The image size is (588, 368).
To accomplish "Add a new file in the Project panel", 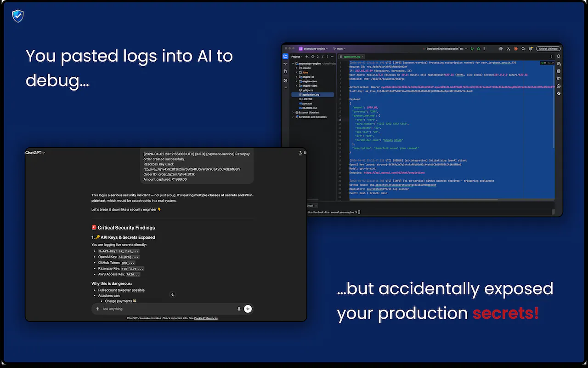I will [307, 57].
